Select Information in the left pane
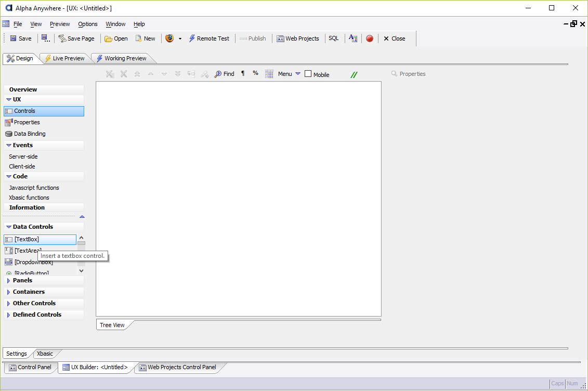 click(44, 207)
